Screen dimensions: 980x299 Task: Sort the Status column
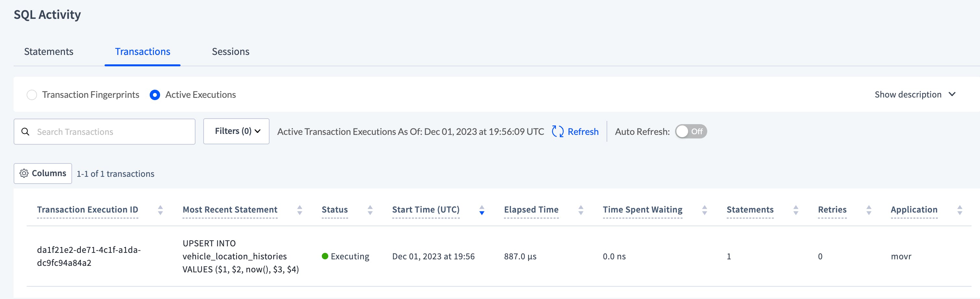pyautogui.click(x=370, y=210)
